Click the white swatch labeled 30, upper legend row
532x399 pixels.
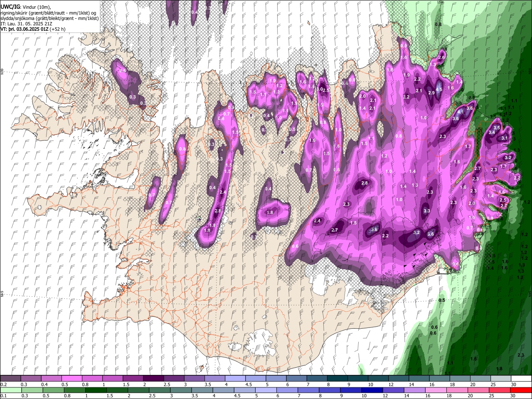coord(521,379)
